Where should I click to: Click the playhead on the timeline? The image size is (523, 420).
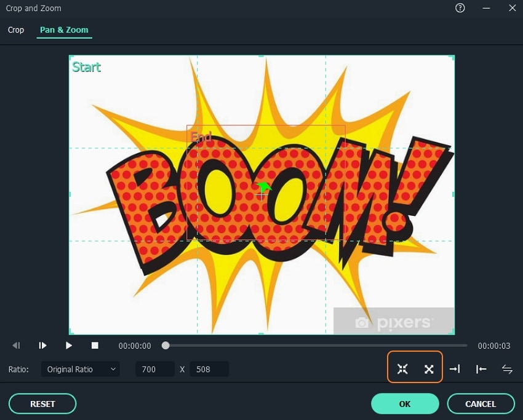166,346
